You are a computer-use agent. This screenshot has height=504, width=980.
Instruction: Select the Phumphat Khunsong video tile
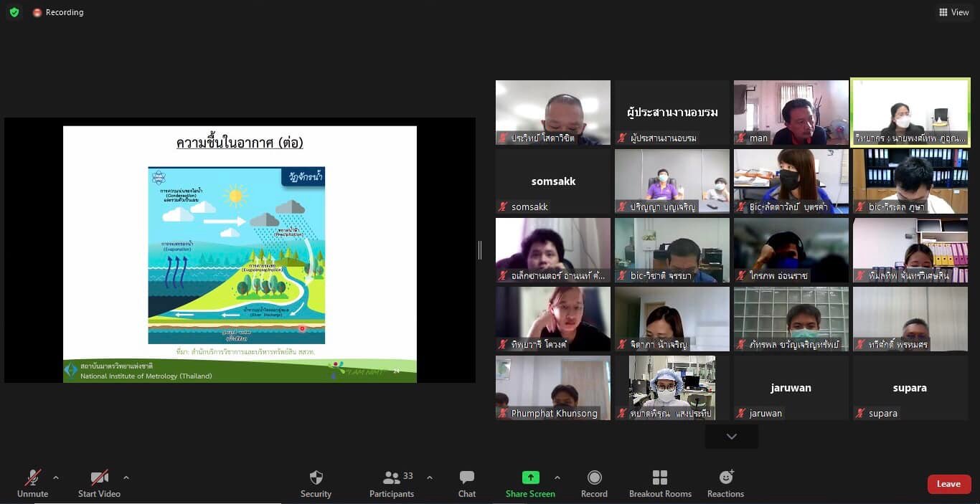click(x=552, y=387)
